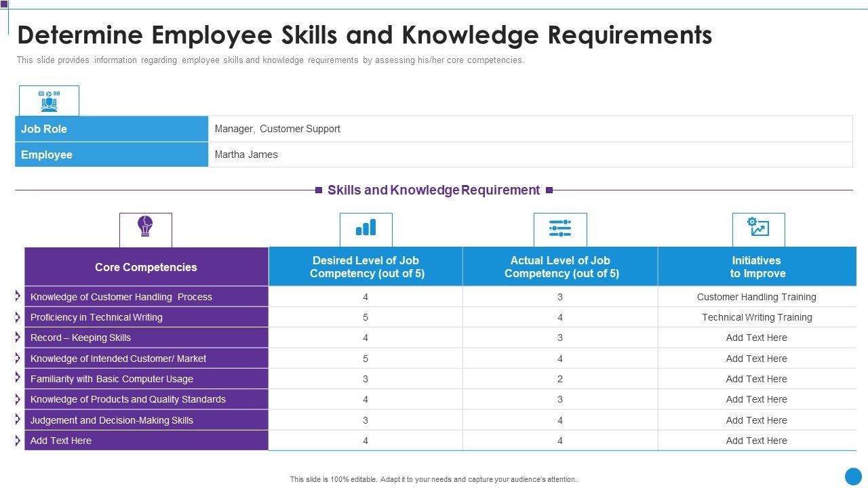Click the 'Core Competencies' column header
This screenshot has height=488, width=868.
tap(146, 267)
